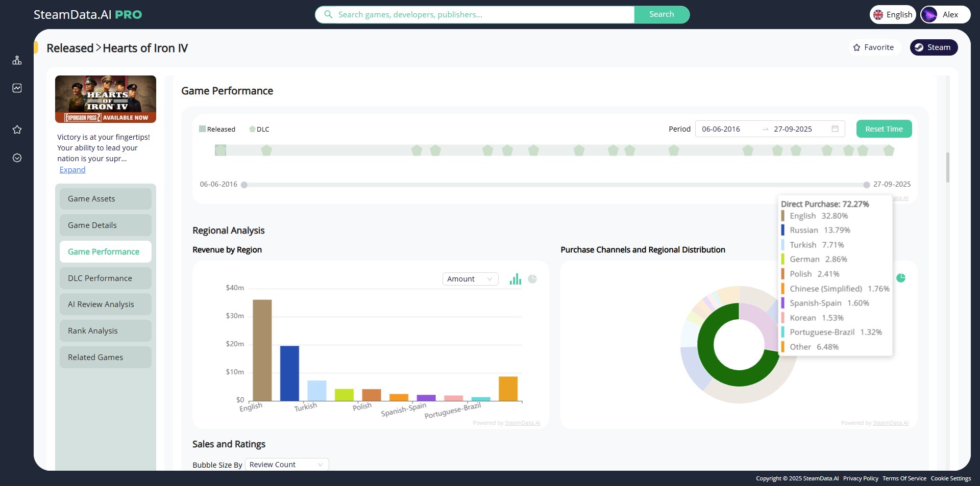The image size is (980, 486).
Task: Open the Amount dropdown on Revenue by Region
Action: tap(470, 279)
